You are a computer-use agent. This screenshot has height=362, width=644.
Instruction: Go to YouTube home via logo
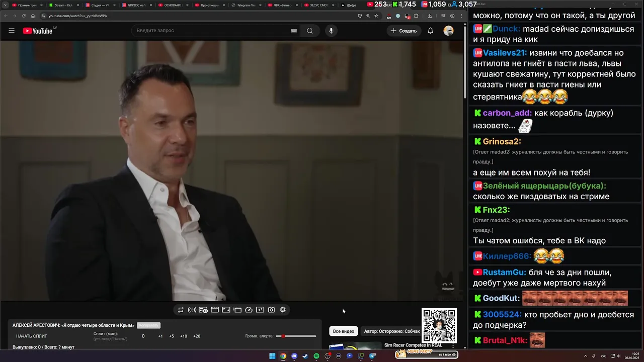point(38,31)
